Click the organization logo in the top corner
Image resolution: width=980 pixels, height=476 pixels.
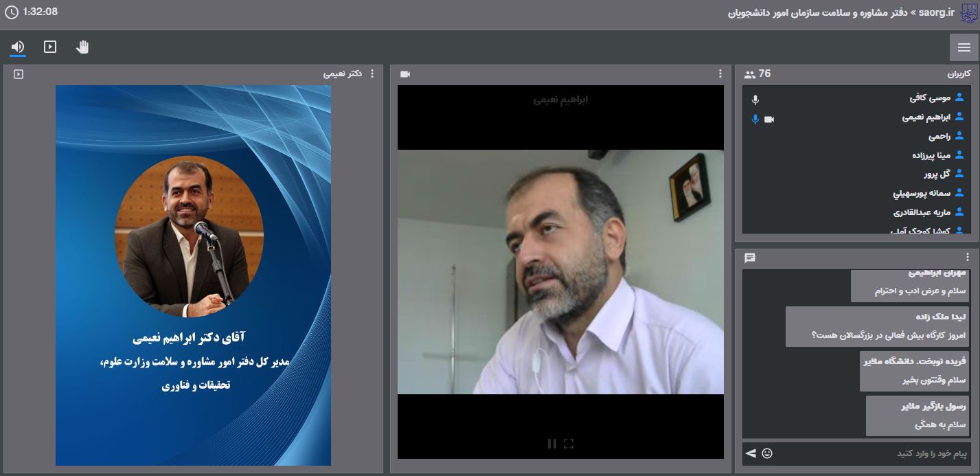(x=968, y=12)
